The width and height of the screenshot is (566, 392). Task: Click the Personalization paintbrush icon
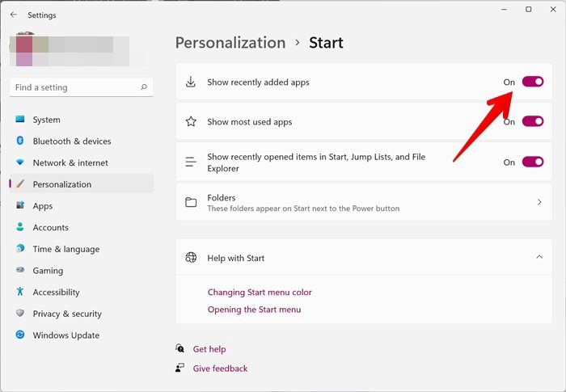(20, 183)
